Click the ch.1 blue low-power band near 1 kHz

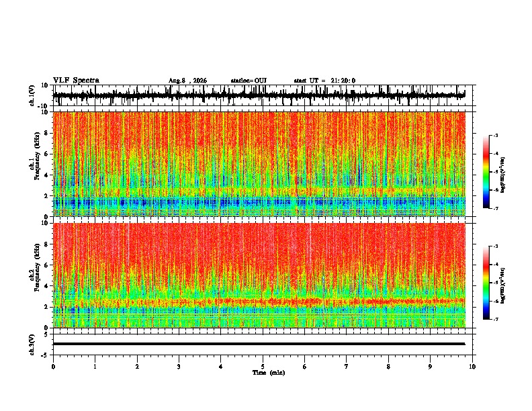point(259,203)
